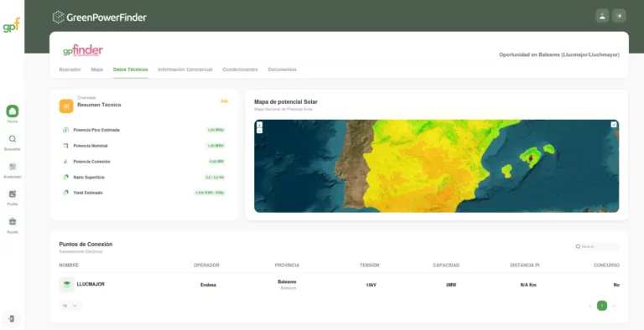This screenshot has width=644, height=330.
Task: Click the orange Resumen Técnico icon
Action: coord(66,106)
